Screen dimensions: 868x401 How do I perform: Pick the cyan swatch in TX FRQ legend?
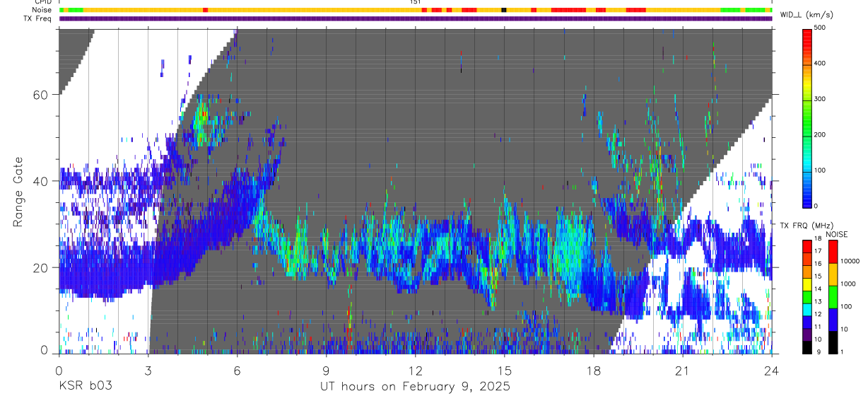pyautogui.click(x=807, y=308)
